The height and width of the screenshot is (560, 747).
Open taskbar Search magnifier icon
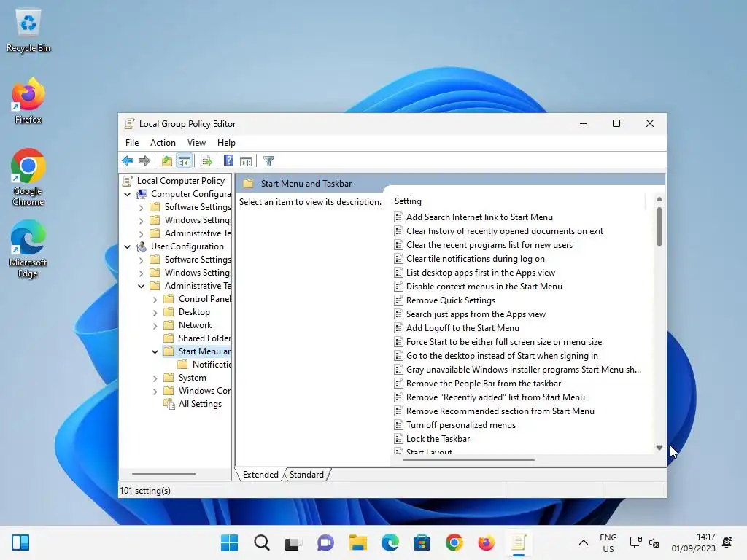pos(262,542)
